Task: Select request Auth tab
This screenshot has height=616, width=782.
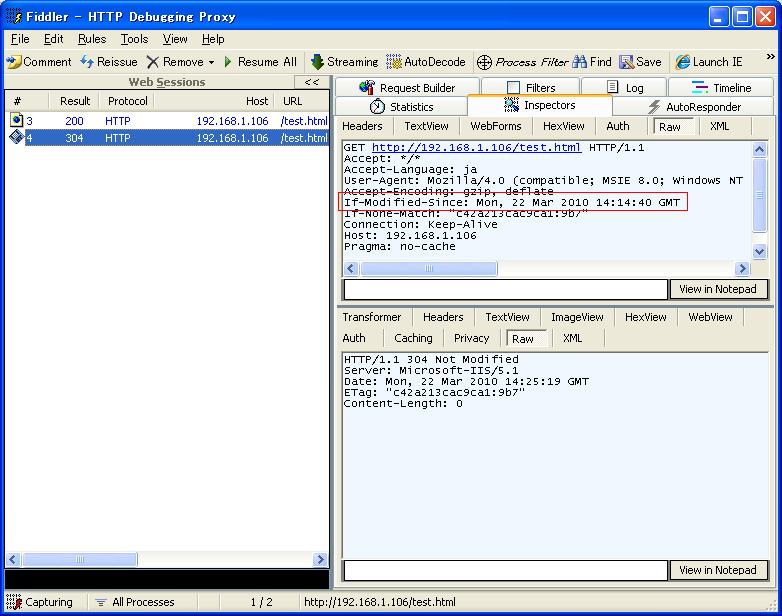Action: (618, 126)
